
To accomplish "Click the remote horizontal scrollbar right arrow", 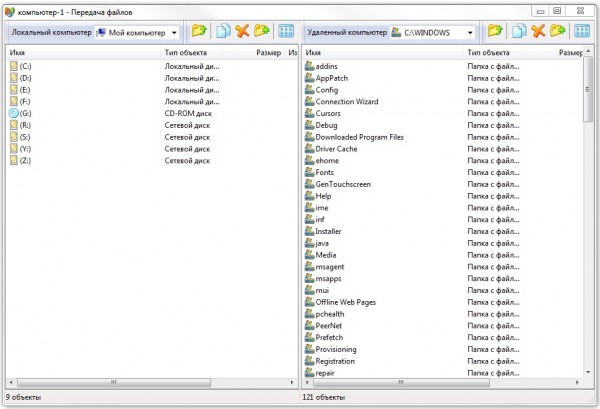I will (x=577, y=382).
